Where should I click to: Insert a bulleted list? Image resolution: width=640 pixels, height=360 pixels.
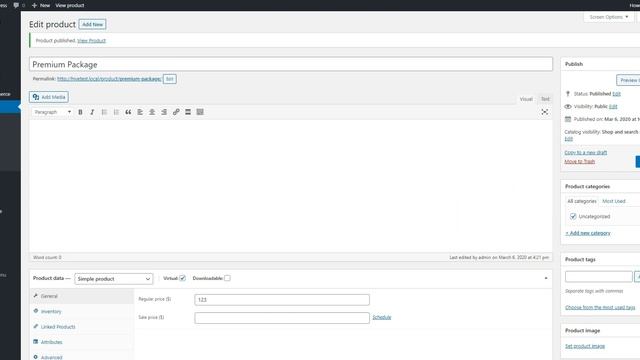tap(104, 112)
